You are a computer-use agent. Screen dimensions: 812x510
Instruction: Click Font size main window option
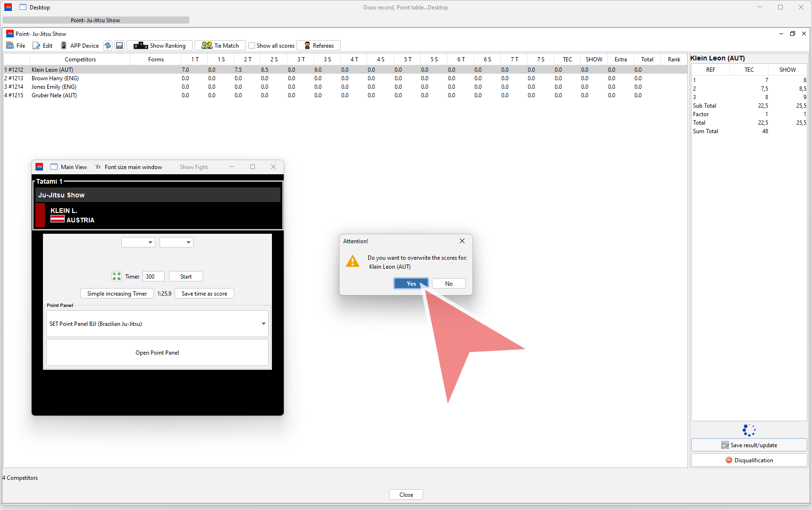pos(128,167)
